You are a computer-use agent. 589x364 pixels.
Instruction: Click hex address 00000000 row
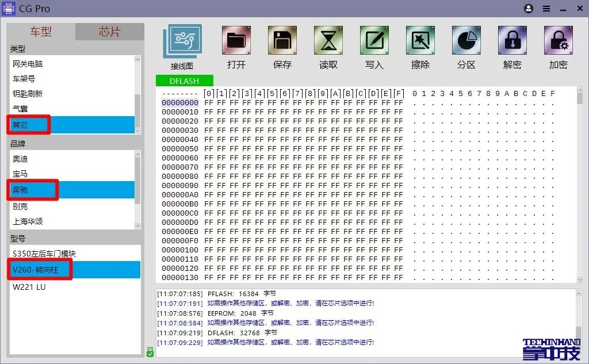tap(180, 103)
